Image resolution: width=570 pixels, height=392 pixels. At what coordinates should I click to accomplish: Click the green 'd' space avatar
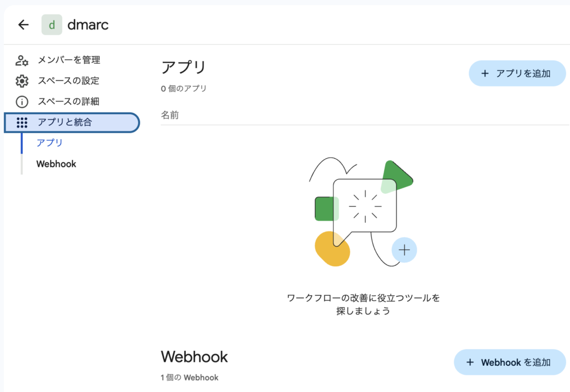[x=52, y=24]
